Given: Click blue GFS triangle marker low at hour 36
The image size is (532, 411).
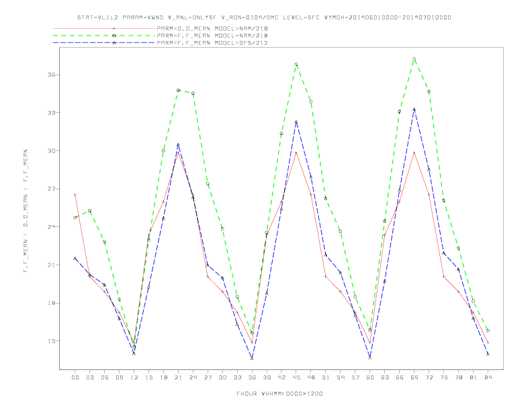Looking at the screenshot, I should pyautogui.click(x=252, y=358).
